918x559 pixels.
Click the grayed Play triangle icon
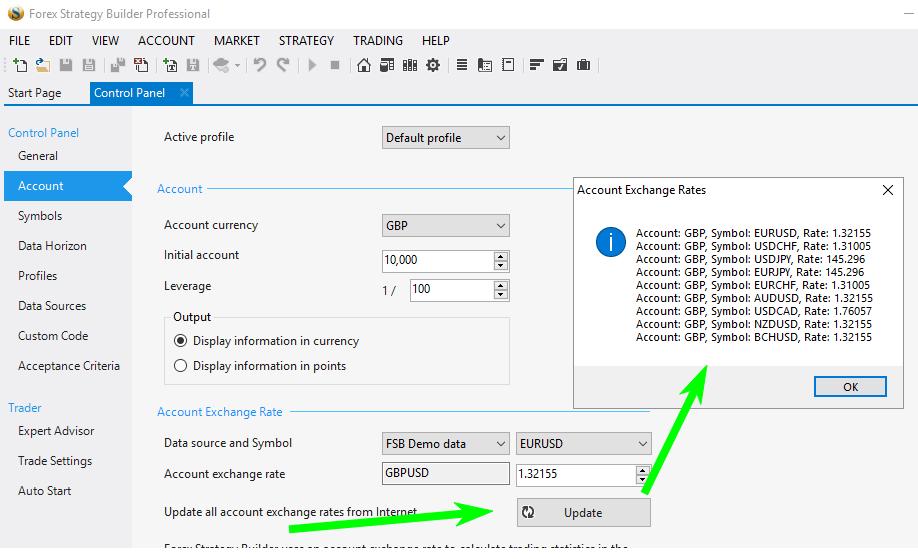(x=312, y=65)
